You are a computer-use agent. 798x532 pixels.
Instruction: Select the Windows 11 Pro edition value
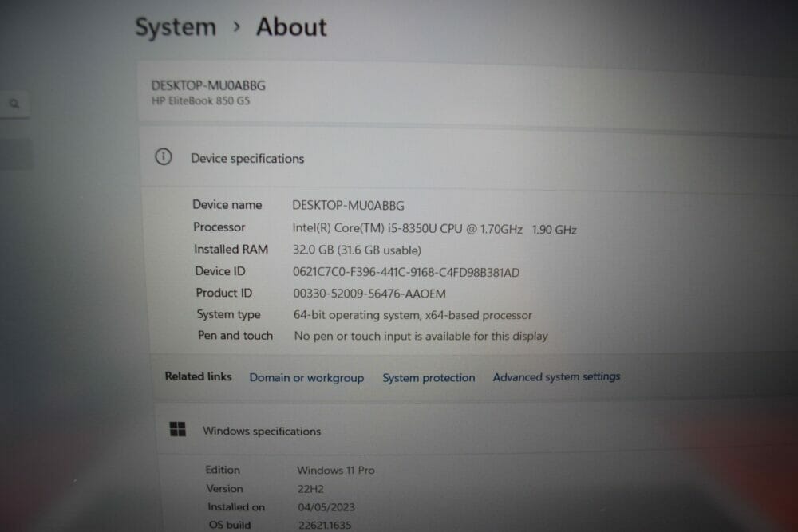(336, 470)
